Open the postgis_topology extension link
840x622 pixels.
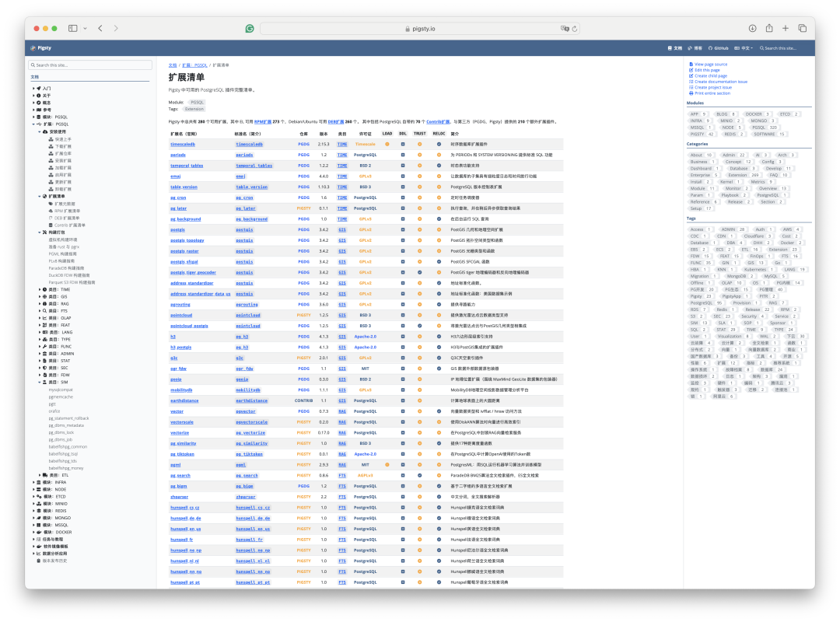tap(187, 240)
